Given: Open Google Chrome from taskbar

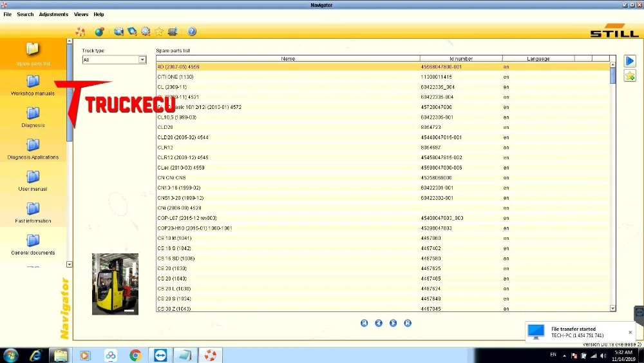Looking at the screenshot, I should tap(135, 355).
